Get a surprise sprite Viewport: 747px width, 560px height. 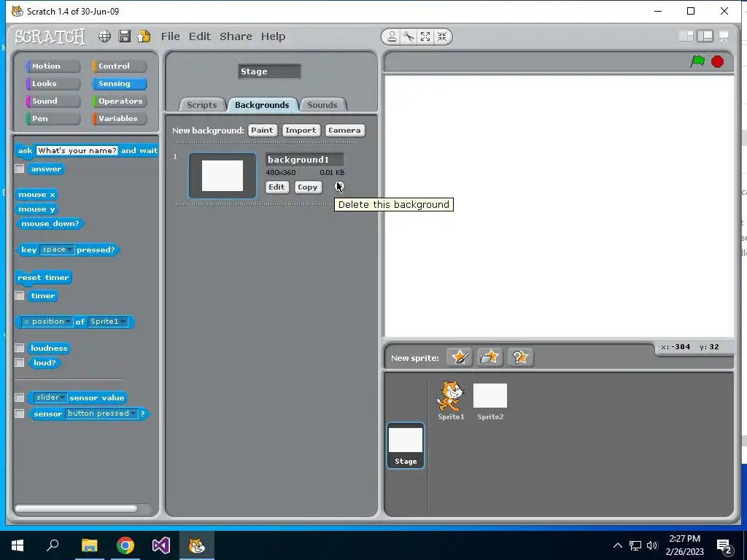519,357
